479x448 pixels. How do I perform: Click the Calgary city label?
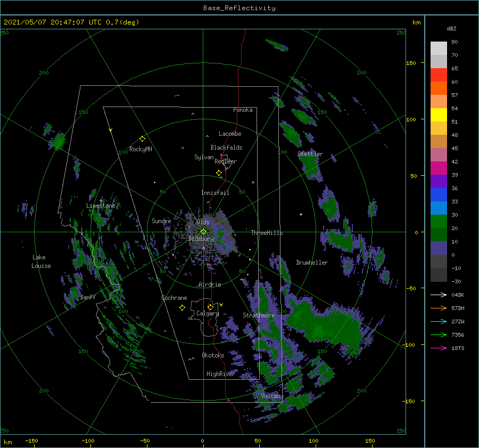click(x=208, y=313)
